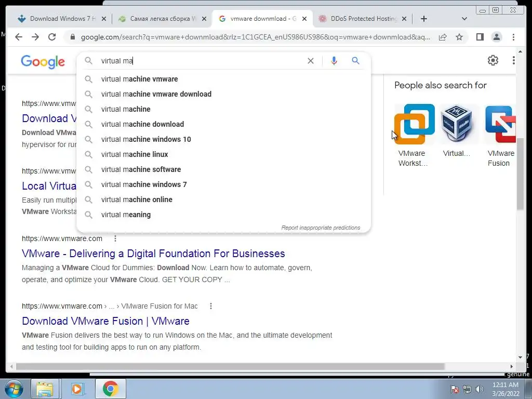Select virtual machine linux suggestion
The image size is (532, 399).
pyautogui.click(x=224, y=154)
